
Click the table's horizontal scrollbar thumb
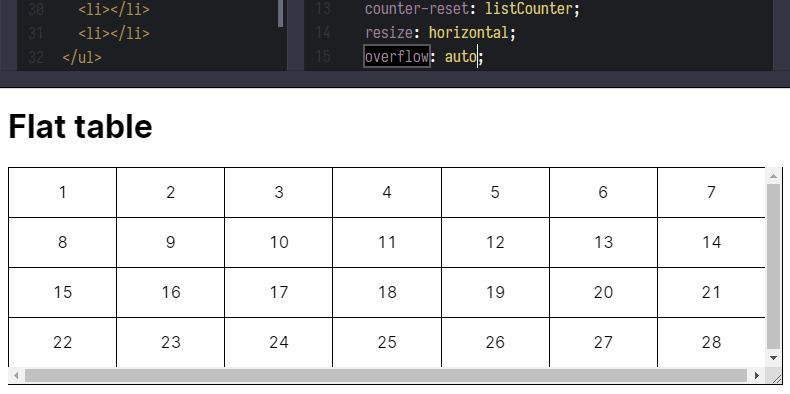(386, 375)
